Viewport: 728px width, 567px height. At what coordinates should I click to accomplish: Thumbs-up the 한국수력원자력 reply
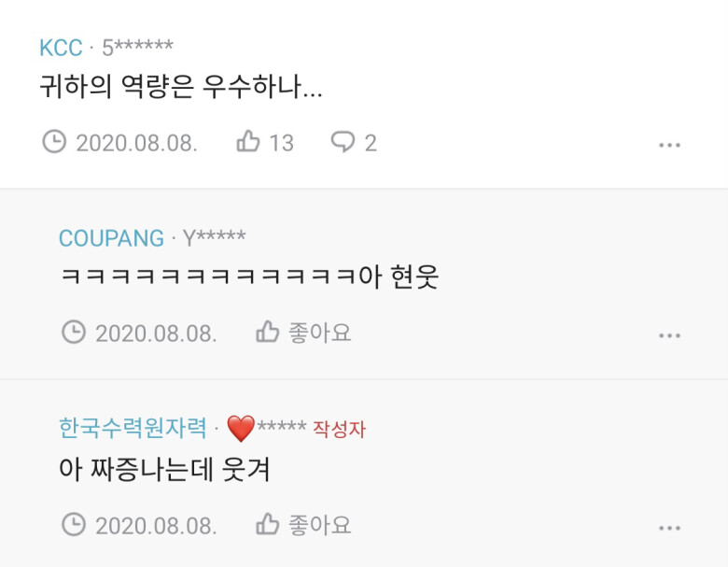coord(268,524)
